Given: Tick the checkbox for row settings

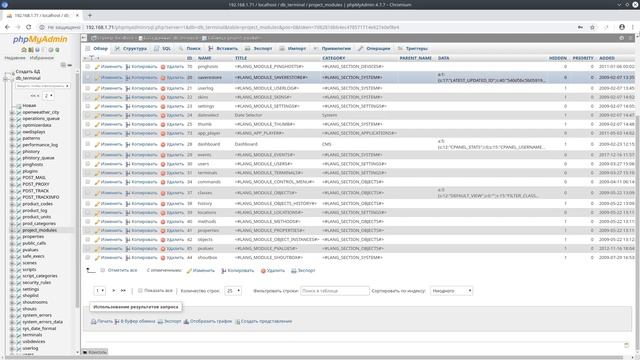Looking at the screenshot, I should (x=88, y=106).
